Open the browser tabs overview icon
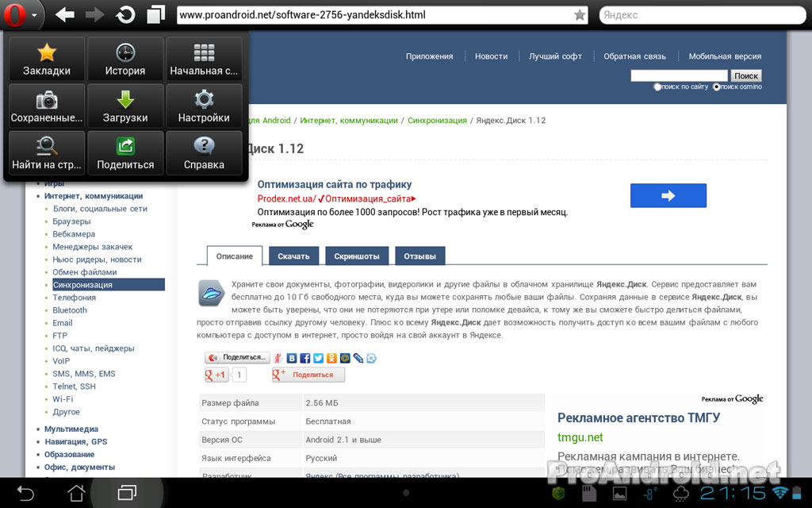Viewport: 812px width, 508px height. coord(156,14)
